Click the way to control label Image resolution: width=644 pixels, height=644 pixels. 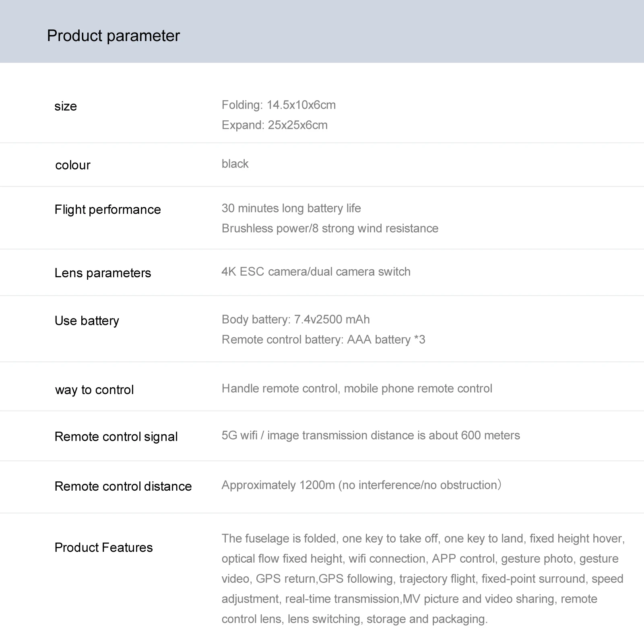pyautogui.click(x=94, y=390)
